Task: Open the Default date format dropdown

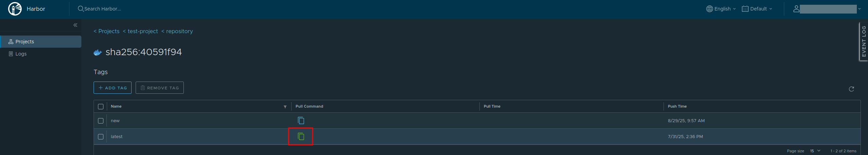Action: 757,9
